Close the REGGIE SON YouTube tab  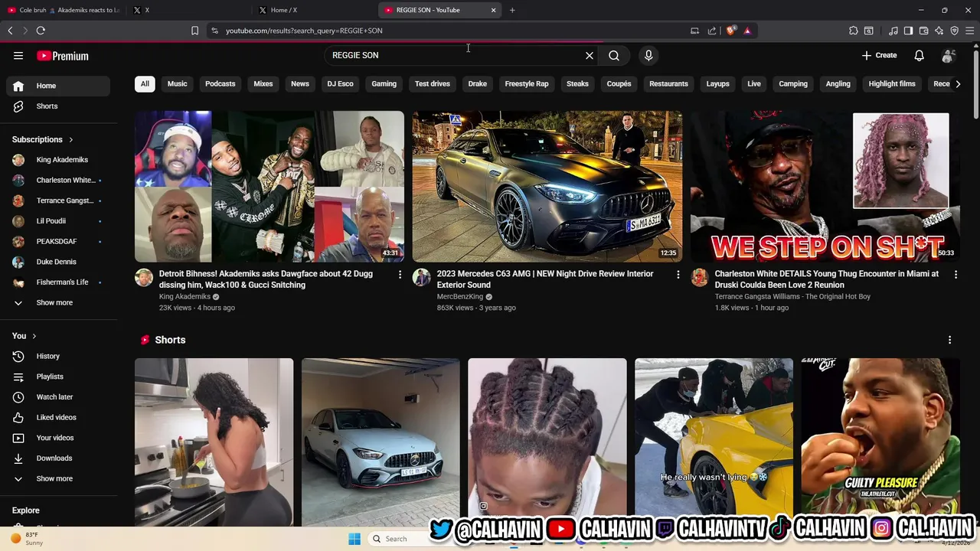[x=494, y=10]
